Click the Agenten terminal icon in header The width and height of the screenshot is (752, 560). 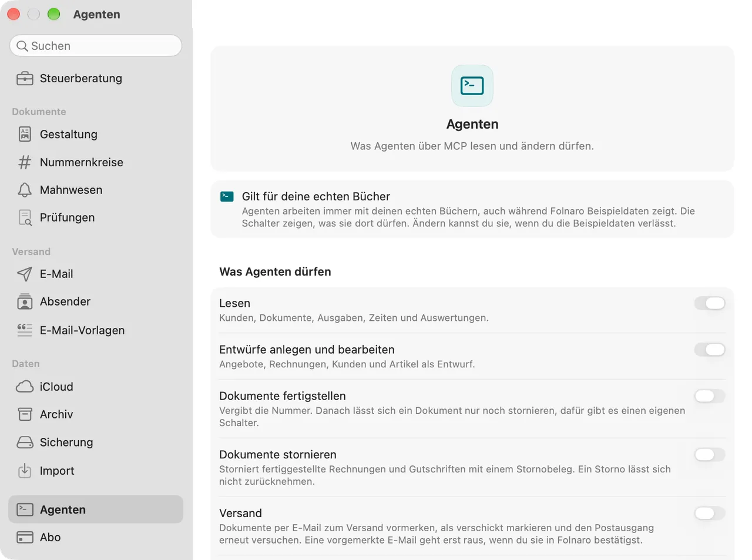click(472, 86)
